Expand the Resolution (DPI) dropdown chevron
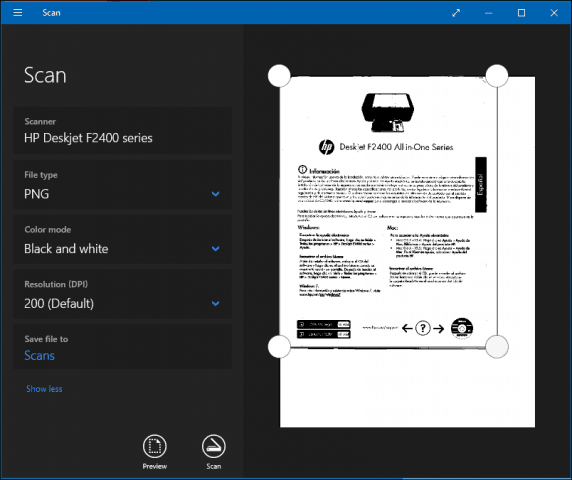 [216, 303]
